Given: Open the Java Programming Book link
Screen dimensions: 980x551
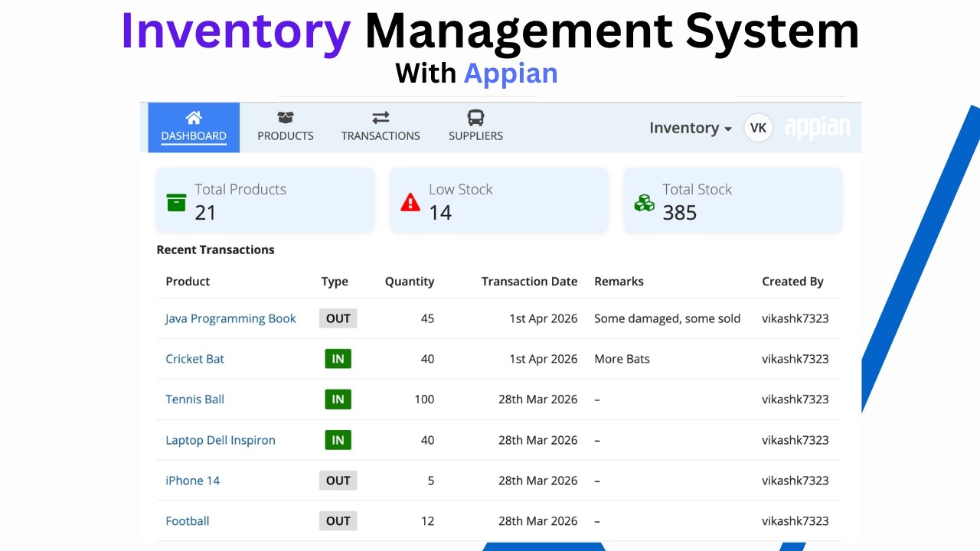Looking at the screenshot, I should (x=230, y=318).
